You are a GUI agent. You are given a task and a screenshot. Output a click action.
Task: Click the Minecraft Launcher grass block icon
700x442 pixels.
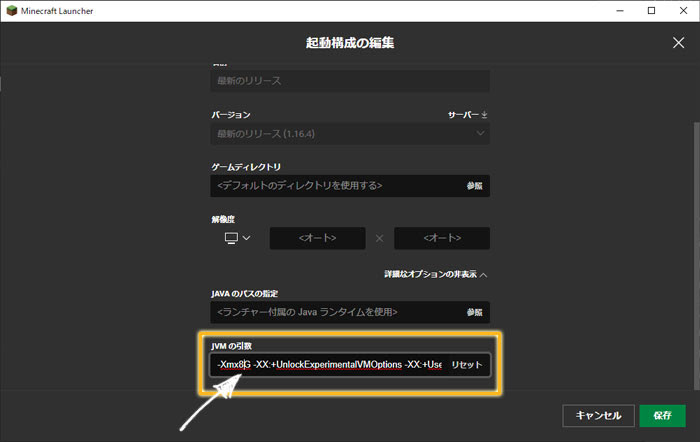click(x=12, y=11)
